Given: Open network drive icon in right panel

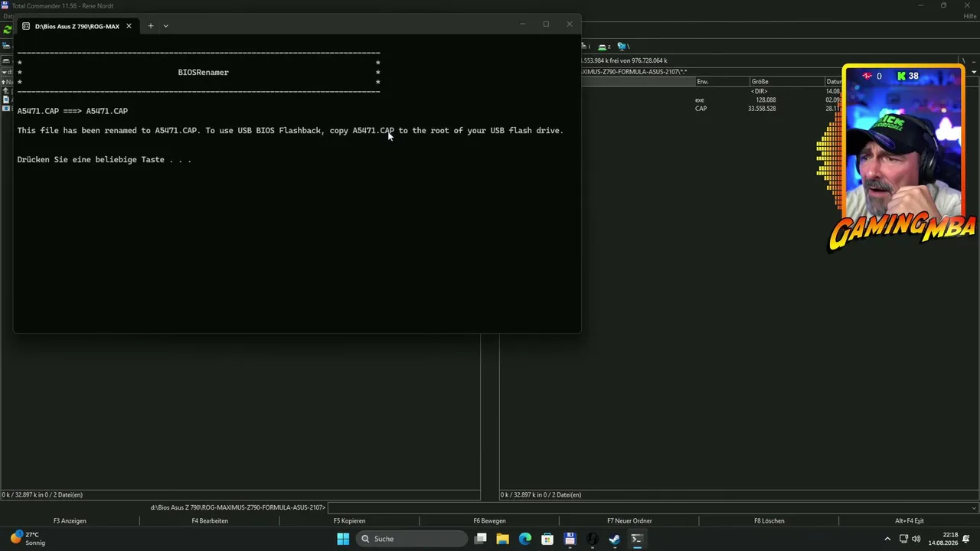Looking at the screenshot, I should [622, 47].
